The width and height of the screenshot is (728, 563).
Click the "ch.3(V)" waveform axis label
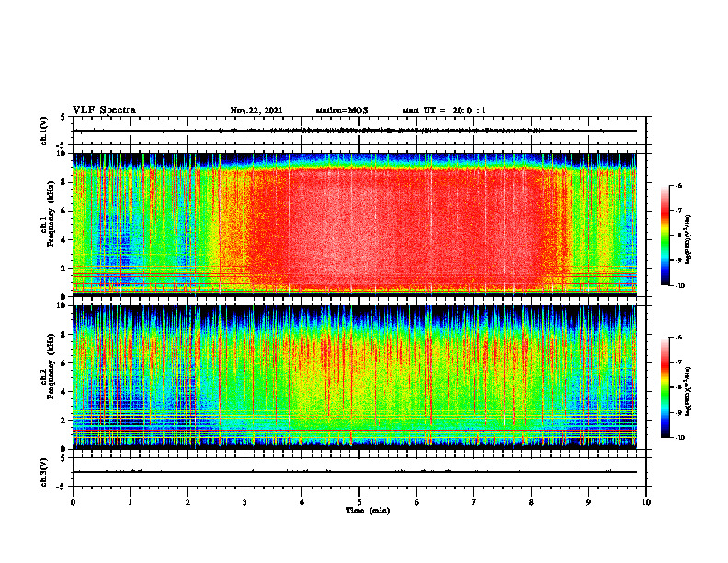tap(43, 472)
